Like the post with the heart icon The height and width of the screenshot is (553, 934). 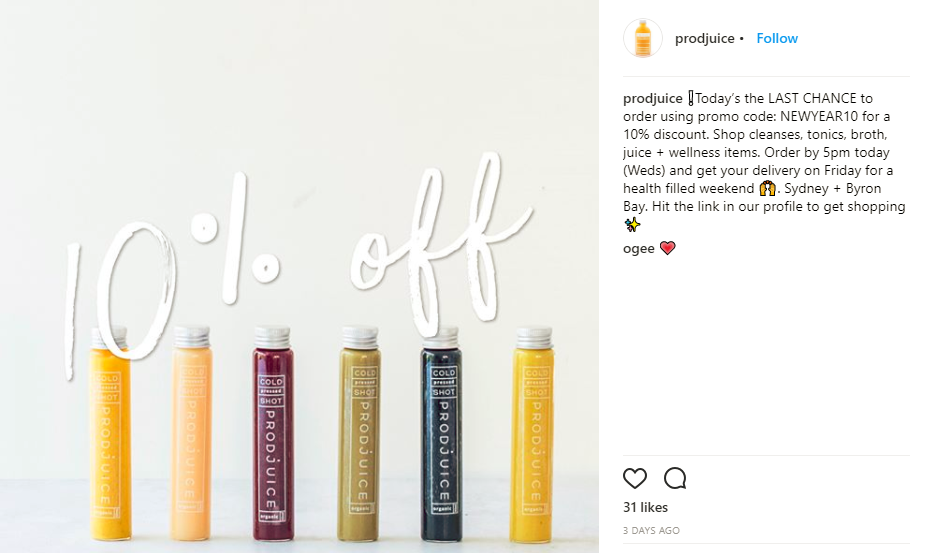[634, 478]
